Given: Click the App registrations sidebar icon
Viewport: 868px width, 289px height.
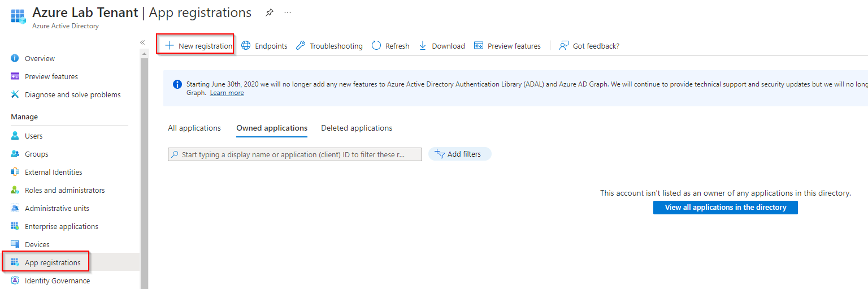Looking at the screenshot, I should [15, 262].
